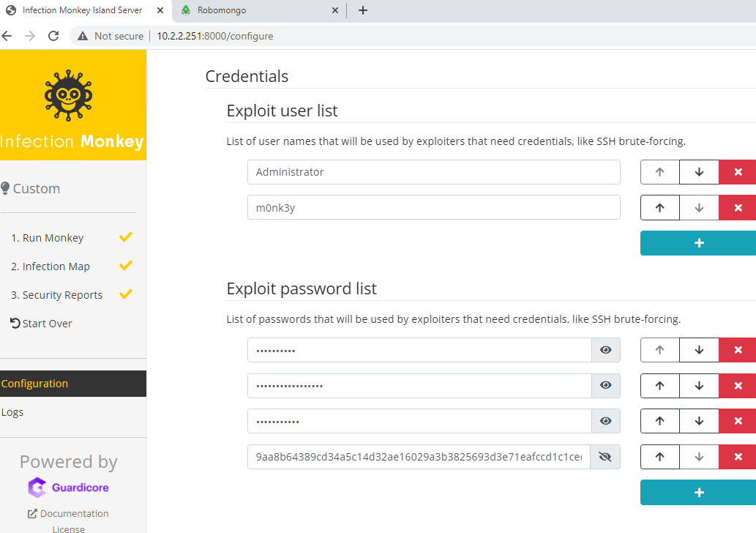
Task: Show the second password in plain text
Action: [x=605, y=385]
